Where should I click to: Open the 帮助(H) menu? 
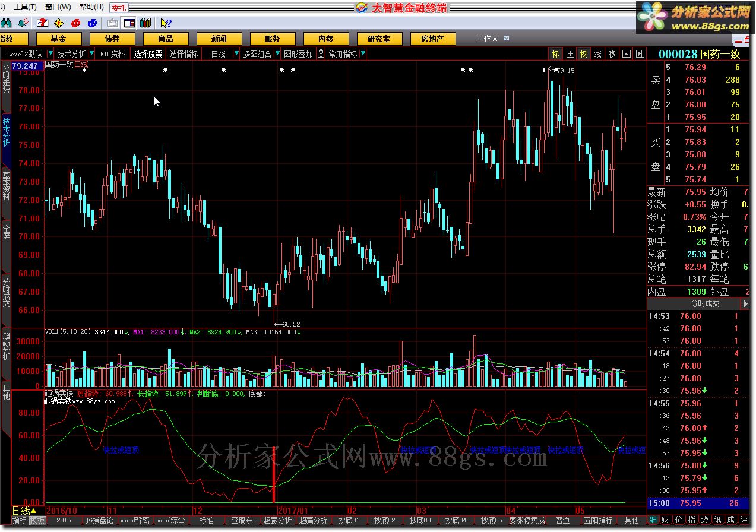pyautogui.click(x=91, y=7)
